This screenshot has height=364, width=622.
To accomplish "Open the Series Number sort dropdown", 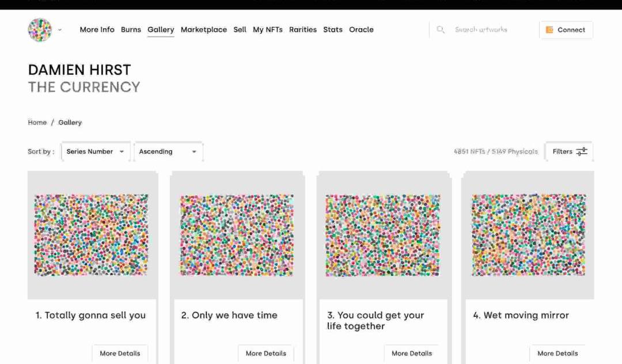I will [95, 151].
